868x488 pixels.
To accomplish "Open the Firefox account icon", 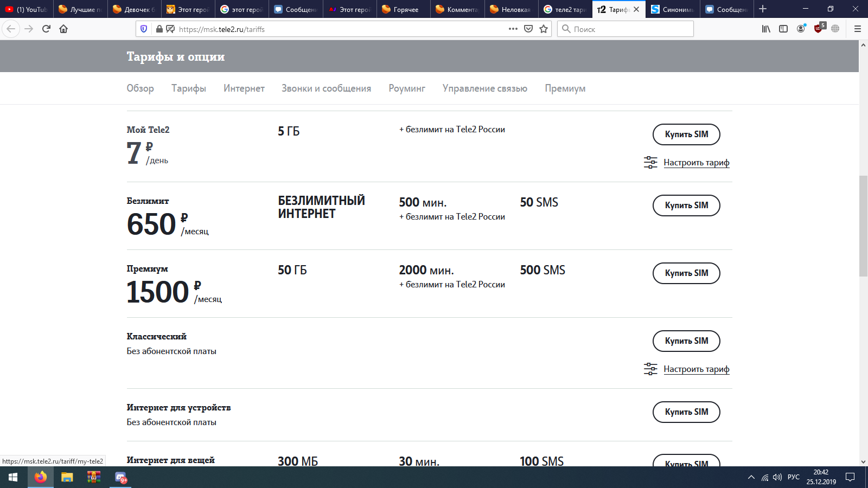I will (x=801, y=29).
